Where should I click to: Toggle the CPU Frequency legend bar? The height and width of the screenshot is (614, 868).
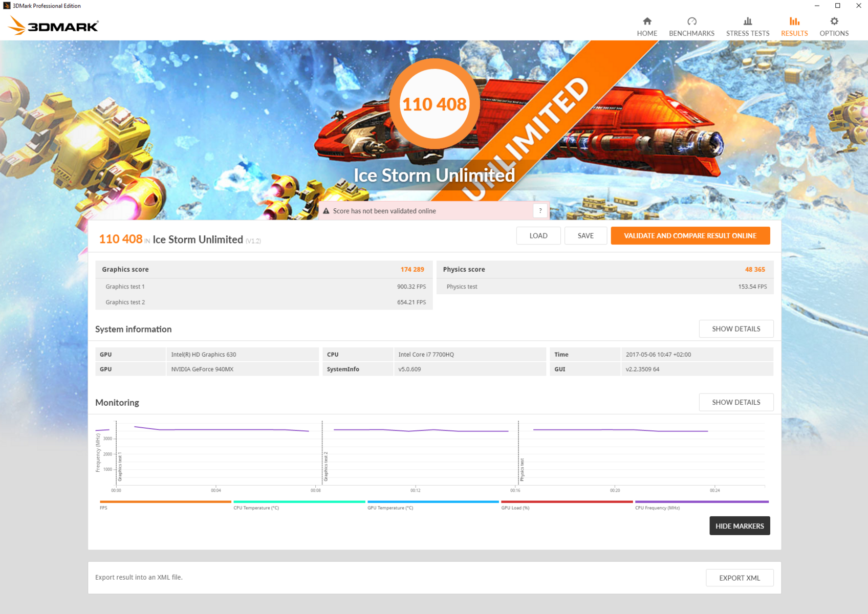(x=702, y=502)
